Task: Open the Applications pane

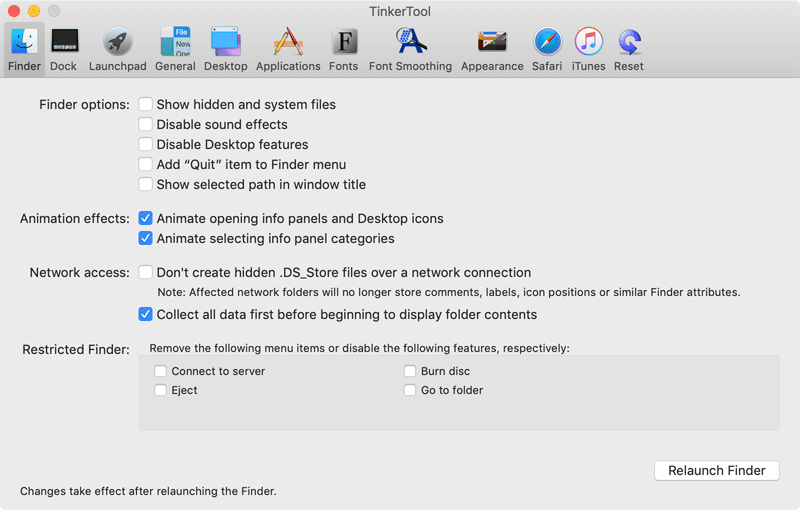Action: [x=288, y=49]
